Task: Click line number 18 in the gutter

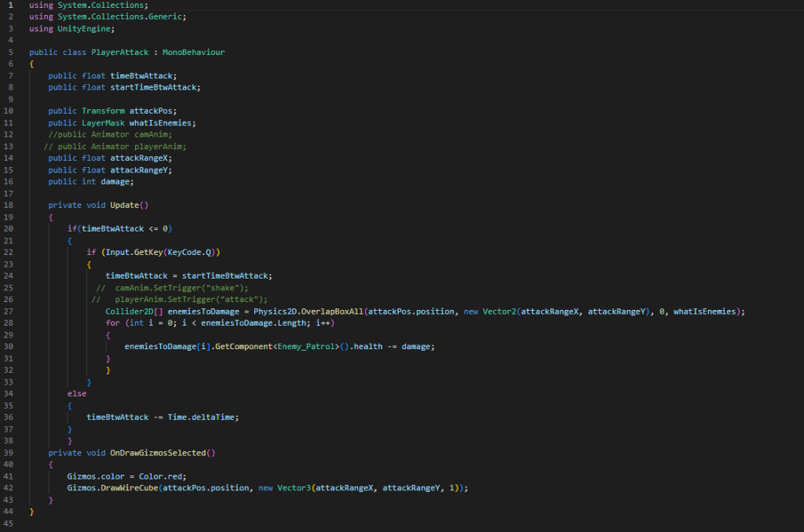Action: 11,205
